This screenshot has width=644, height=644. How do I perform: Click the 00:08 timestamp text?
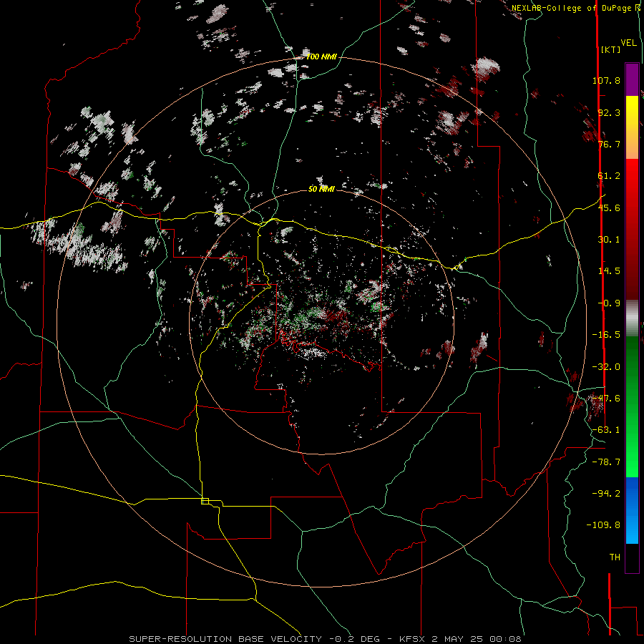[x=507, y=639]
